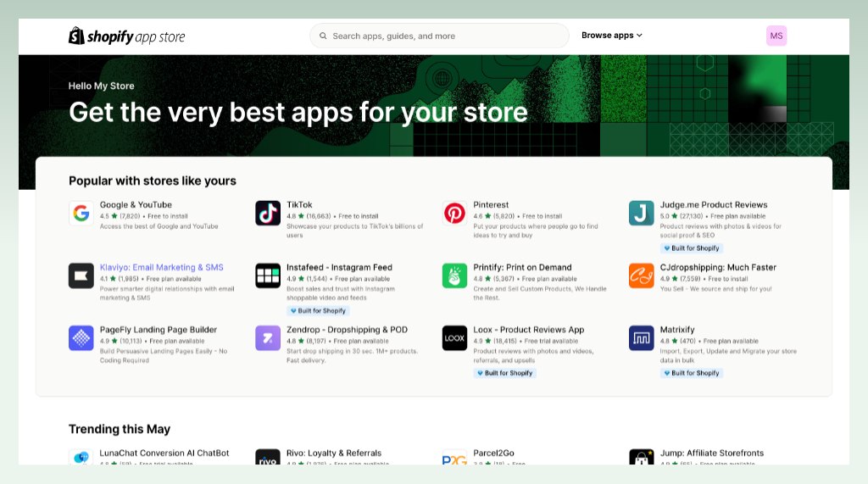Click the Matrixify app icon

(641, 338)
